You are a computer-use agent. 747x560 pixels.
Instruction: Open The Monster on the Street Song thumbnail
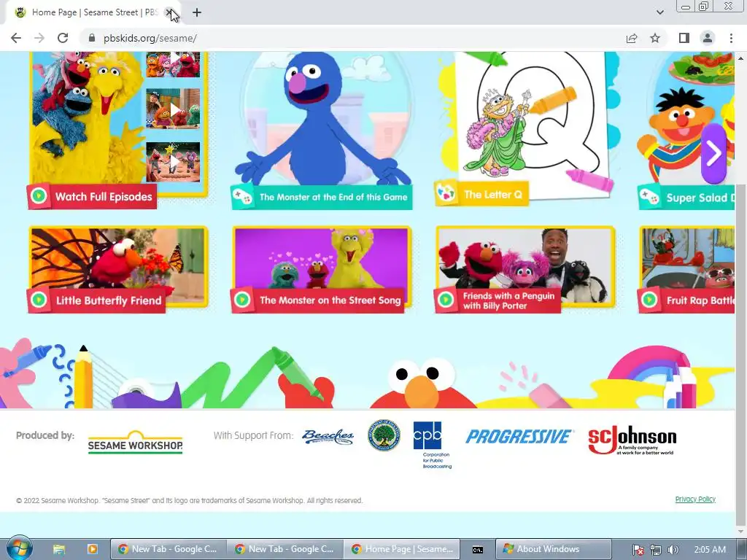coord(322,265)
